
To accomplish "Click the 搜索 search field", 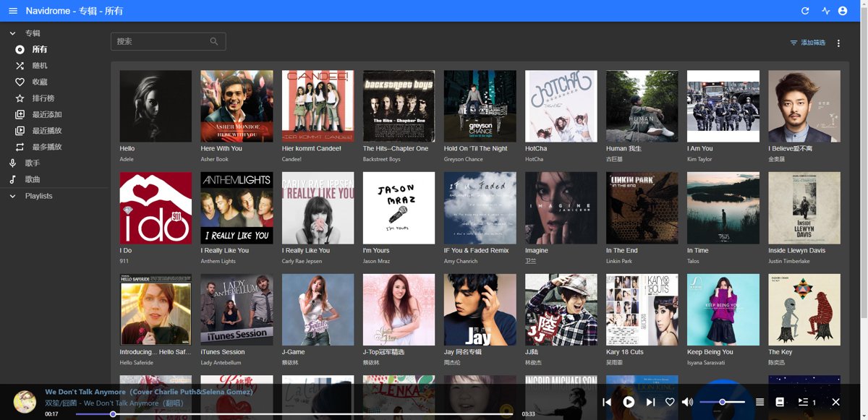I will (x=168, y=41).
